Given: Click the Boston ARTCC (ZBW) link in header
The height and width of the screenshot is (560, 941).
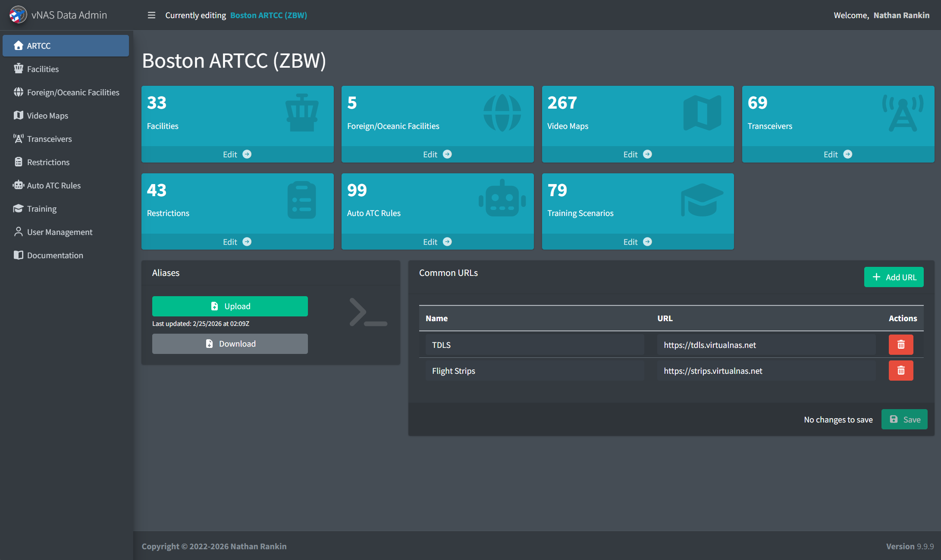Looking at the screenshot, I should 268,15.
